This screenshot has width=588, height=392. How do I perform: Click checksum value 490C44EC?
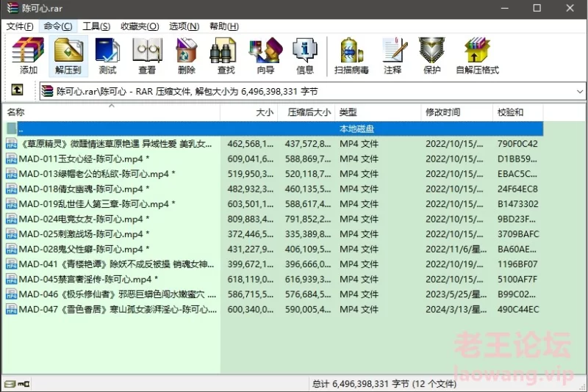pos(518,309)
